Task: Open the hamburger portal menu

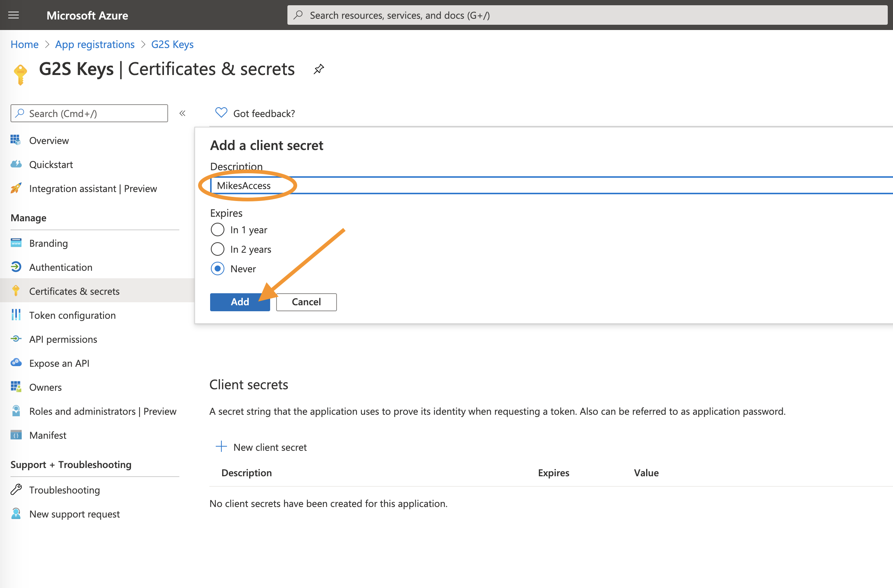Action: click(x=14, y=15)
